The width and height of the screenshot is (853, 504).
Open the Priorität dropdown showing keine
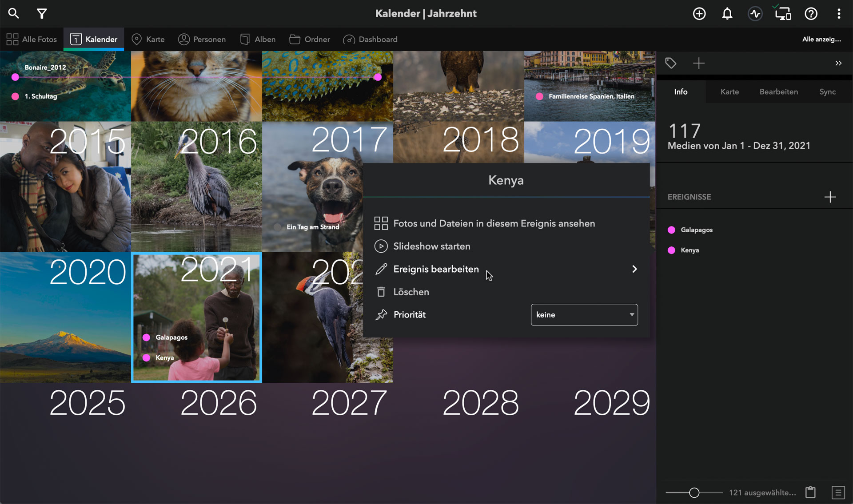click(584, 315)
